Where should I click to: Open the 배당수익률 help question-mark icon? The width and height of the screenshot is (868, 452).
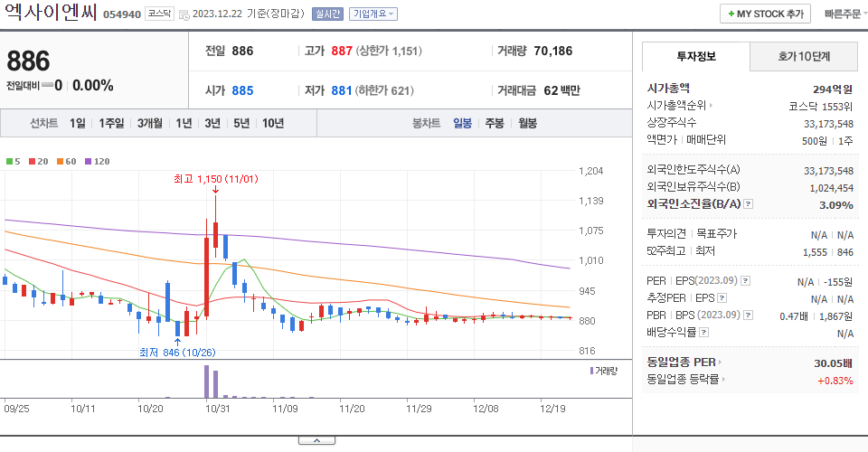[704, 333]
